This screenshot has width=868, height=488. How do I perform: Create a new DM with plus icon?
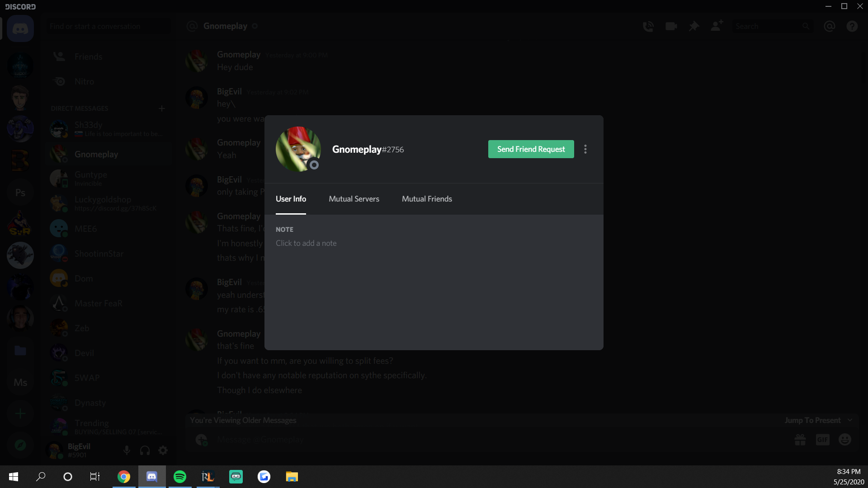click(162, 108)
